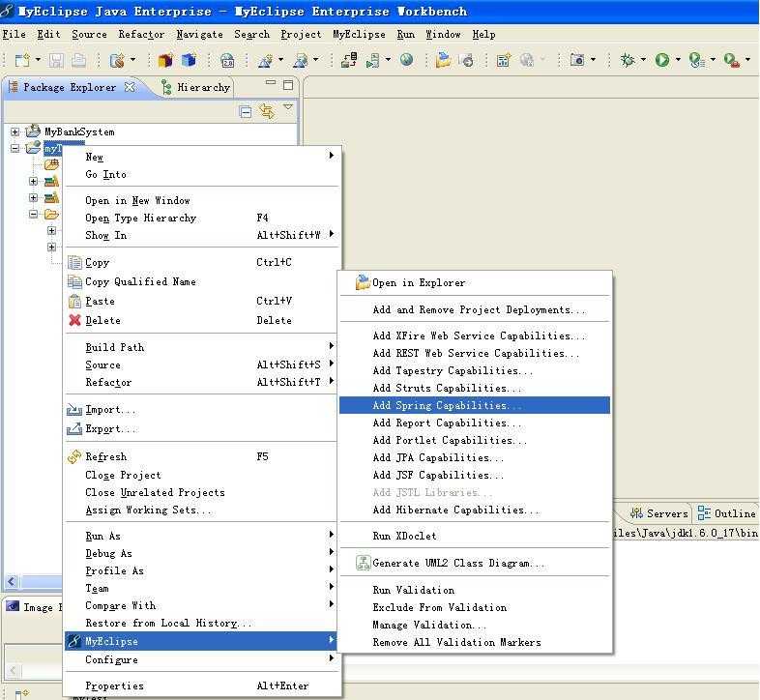
Task: Open the Navigate menu
Action: (200, 35)
